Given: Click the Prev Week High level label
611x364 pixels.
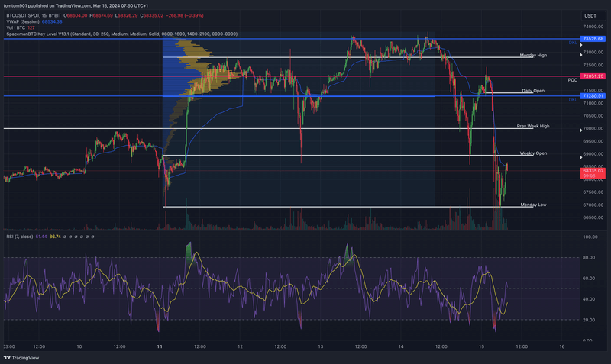Looking at the screenshot, I should (532, 126).
